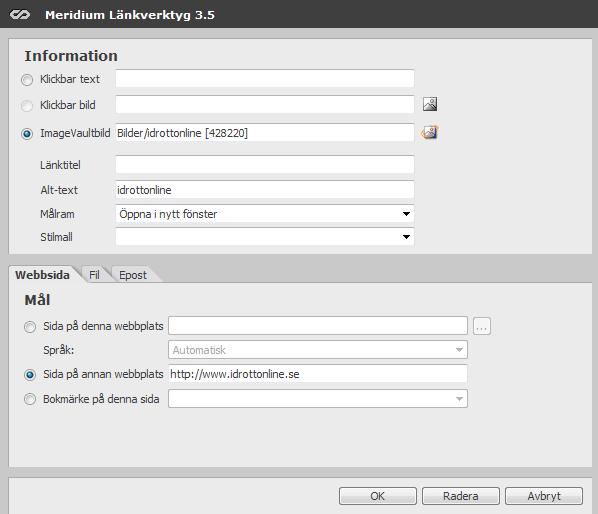The height and width of the screenshot is (514, 598).
Task: Choose Sida på denna webbplats radio option
Action: click(30, 327)
